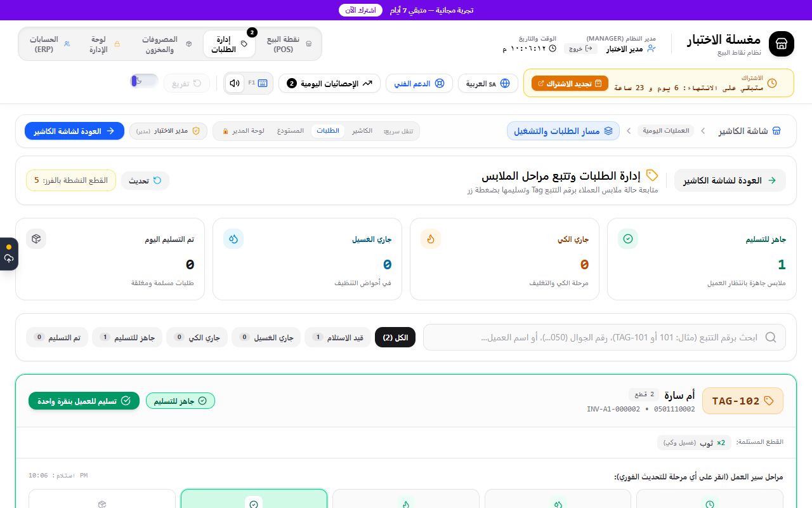
Task: Click the clock icon next to the time
Action: (x=552, y=48)
